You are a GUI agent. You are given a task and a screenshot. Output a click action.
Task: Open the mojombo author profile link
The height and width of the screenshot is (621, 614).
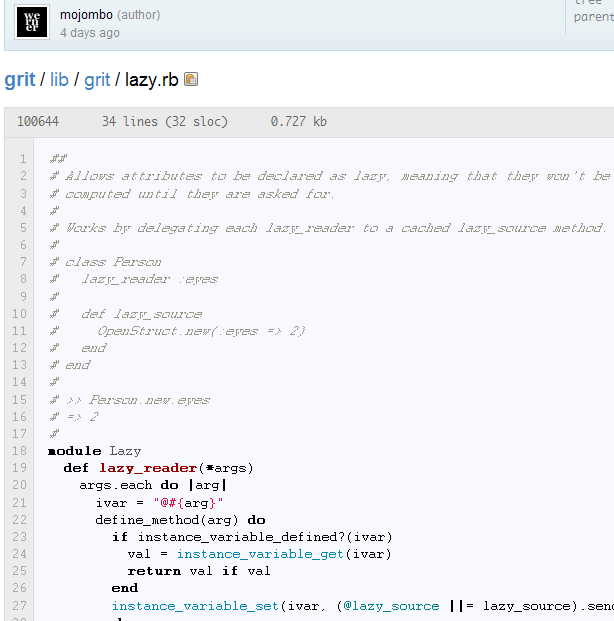[86, 15]
